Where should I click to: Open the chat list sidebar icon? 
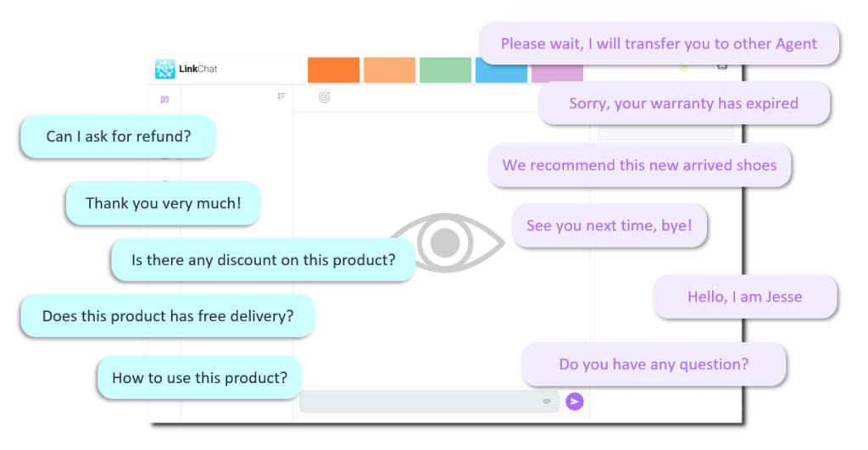coord(164,100)
